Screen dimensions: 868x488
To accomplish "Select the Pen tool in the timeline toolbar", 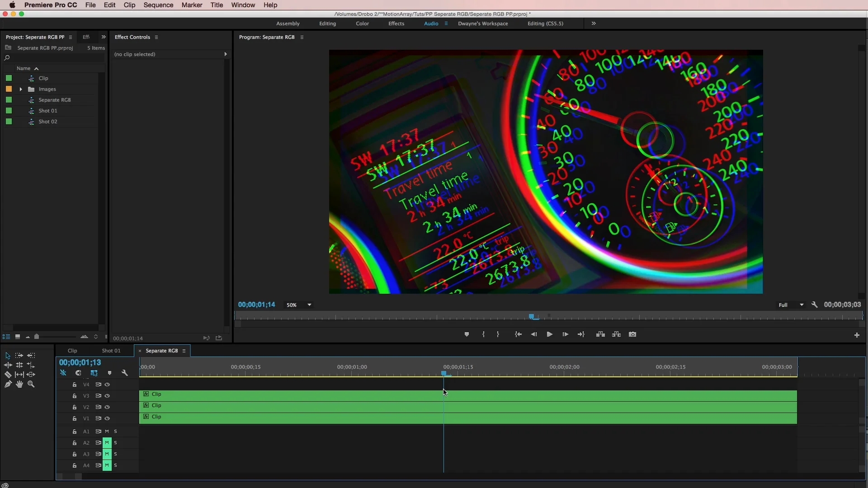I will pyautogui.click(x=7, y=384).
